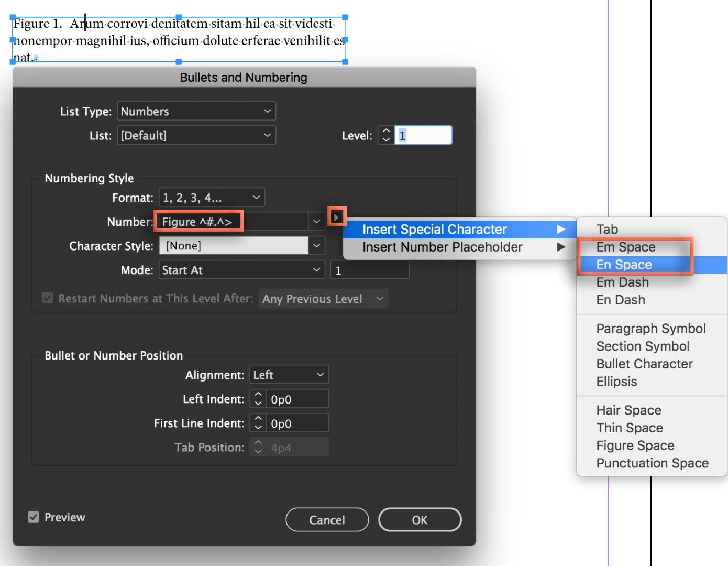This screenshot has width=728, height=566.
Task: Insert Ellipsis character
Action: (x=652, y=382)
